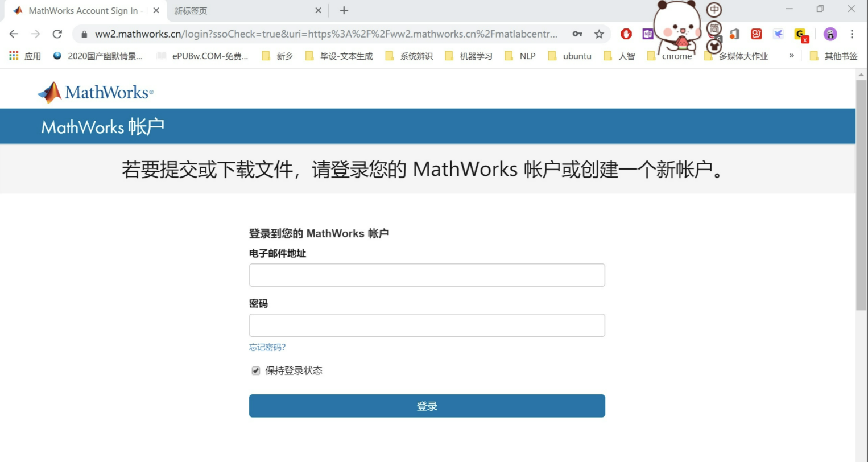The image size is (868, 462).
Task: Open the apps grid shortcut in bookmarks bar
Action: tap(14, 56)
